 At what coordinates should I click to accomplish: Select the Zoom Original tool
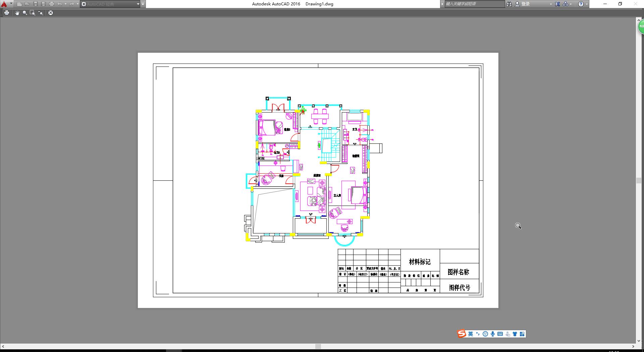click(41, 13)
